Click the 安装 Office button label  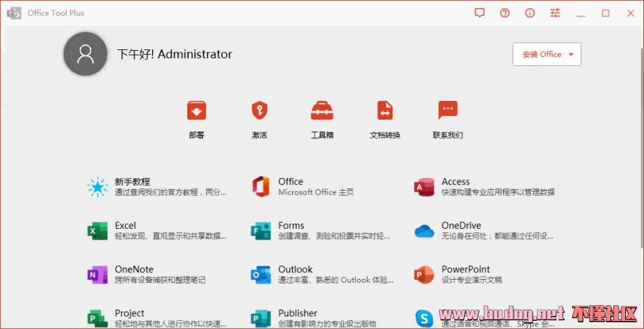[541, 54]
